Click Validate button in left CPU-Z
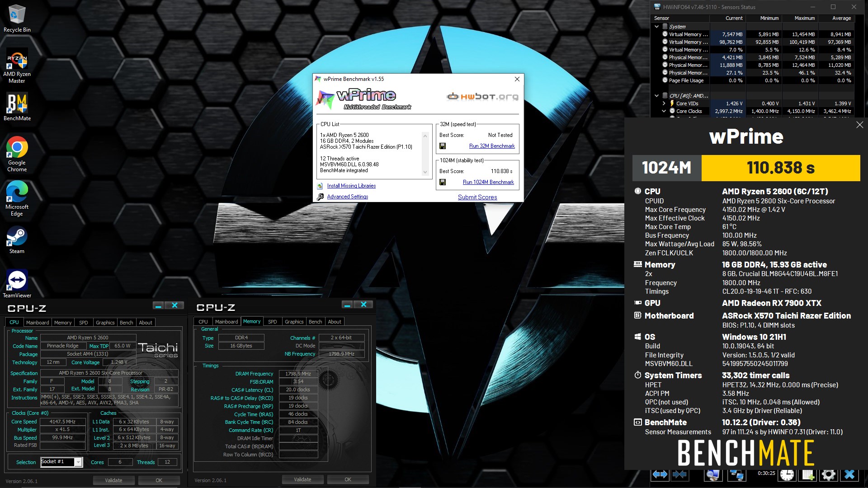 tap(113, 480)
